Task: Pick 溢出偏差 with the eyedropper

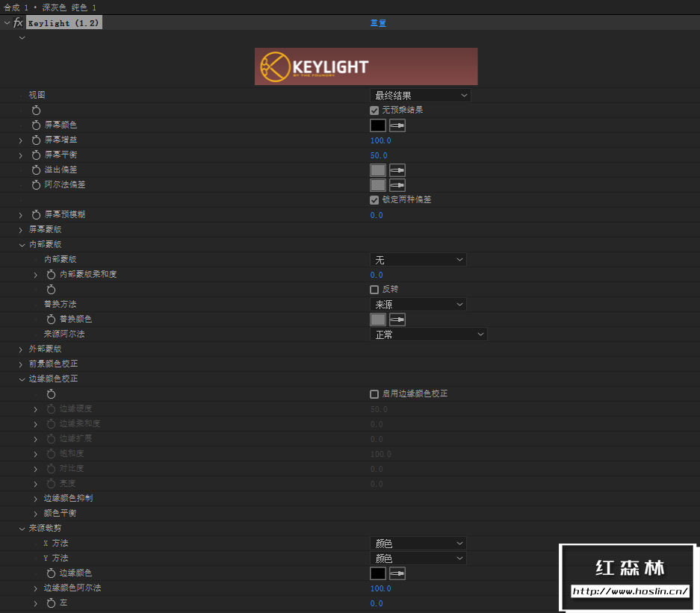Action: (x=397, y=170)
